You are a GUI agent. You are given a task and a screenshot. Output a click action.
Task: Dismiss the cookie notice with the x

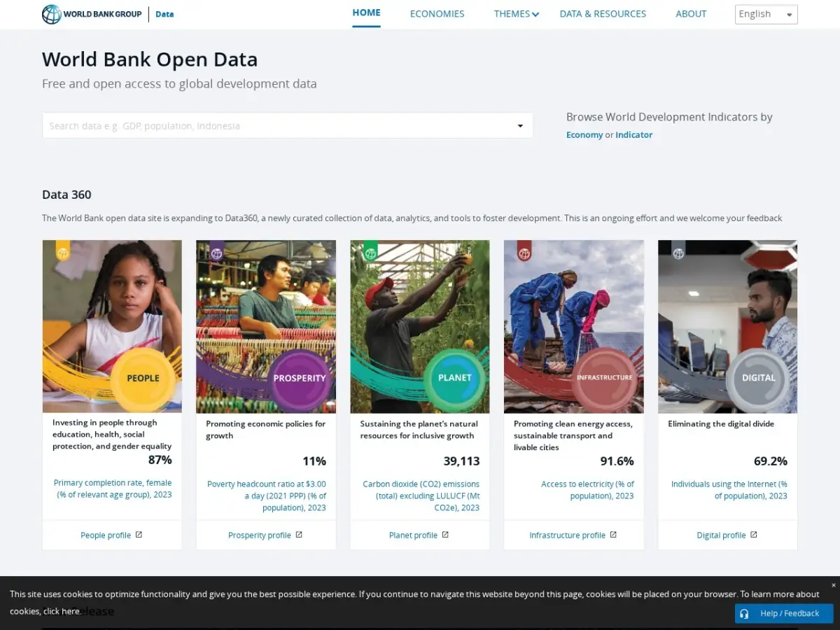point(833,585)
